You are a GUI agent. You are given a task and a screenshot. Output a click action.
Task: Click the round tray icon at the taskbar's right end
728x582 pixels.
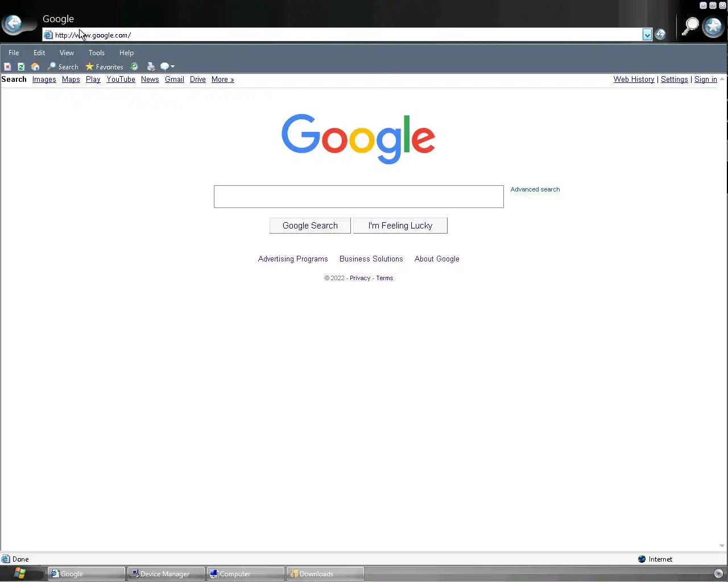click(718, 573)
